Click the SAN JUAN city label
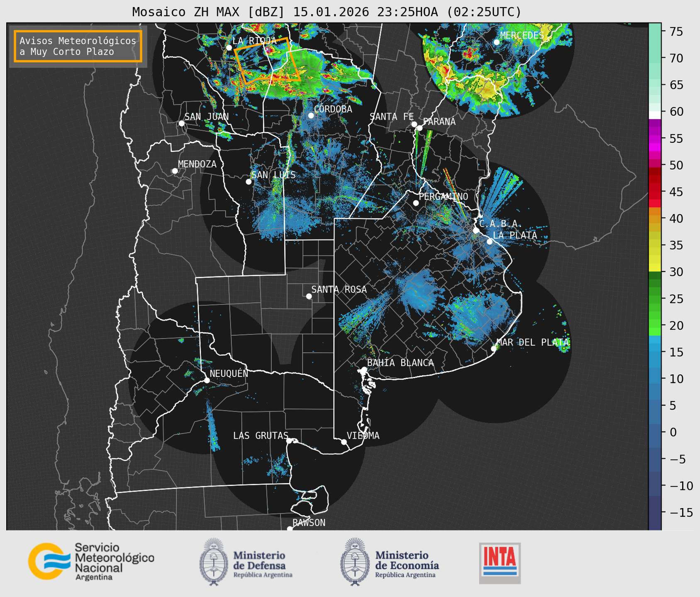The image size is (700, 597). pos(206,117)
